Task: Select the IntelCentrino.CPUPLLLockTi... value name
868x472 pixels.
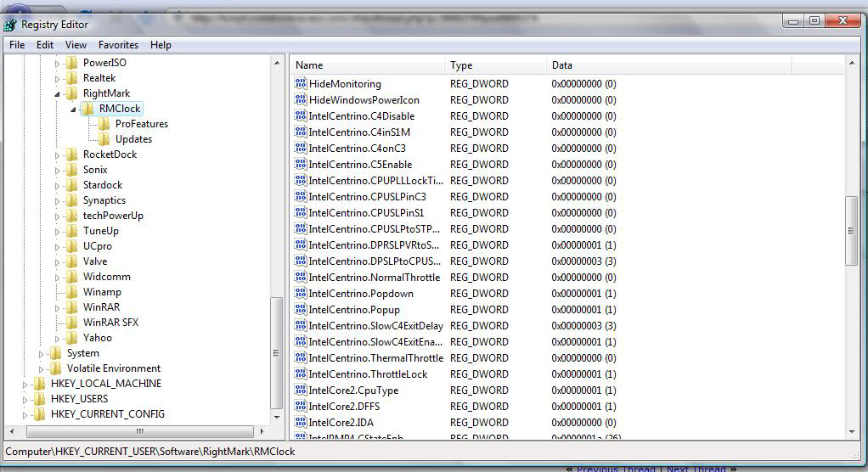Action: tap(376, 180)
